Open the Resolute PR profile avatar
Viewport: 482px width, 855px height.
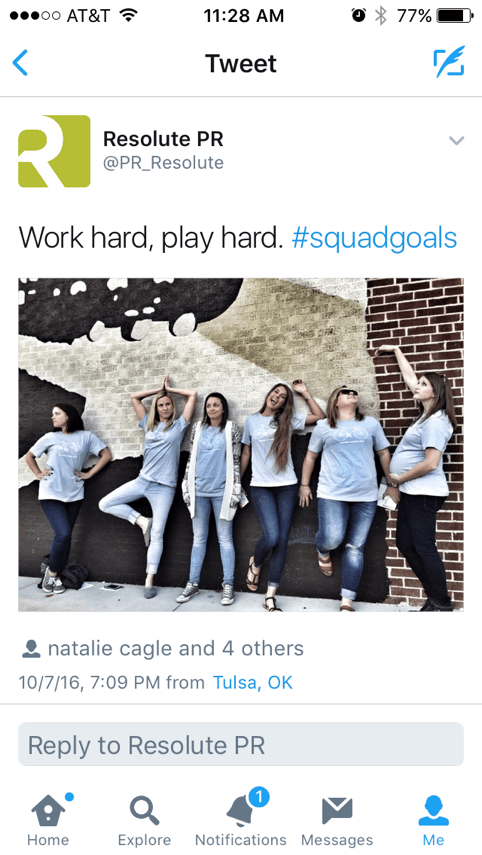54,151
